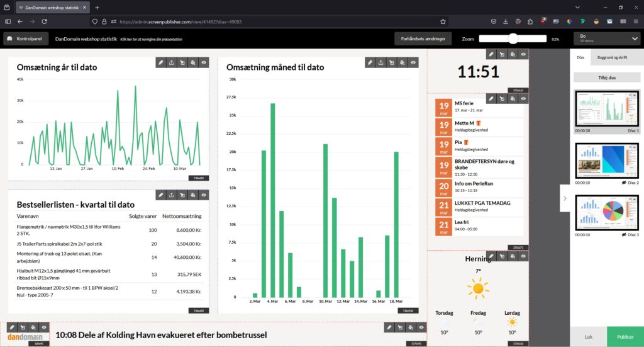Open browser list-all-tabs chevron
Image resolution: width=644 pixels, height=347 pixels.
pyautogui.click(x=577, y=8)
